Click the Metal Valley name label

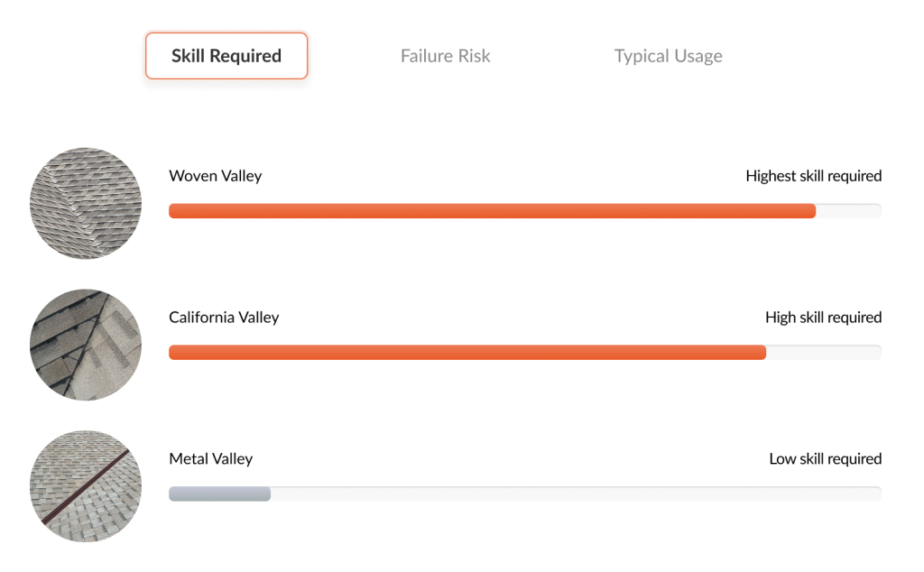pyautogui.click(x=210, y=459)
